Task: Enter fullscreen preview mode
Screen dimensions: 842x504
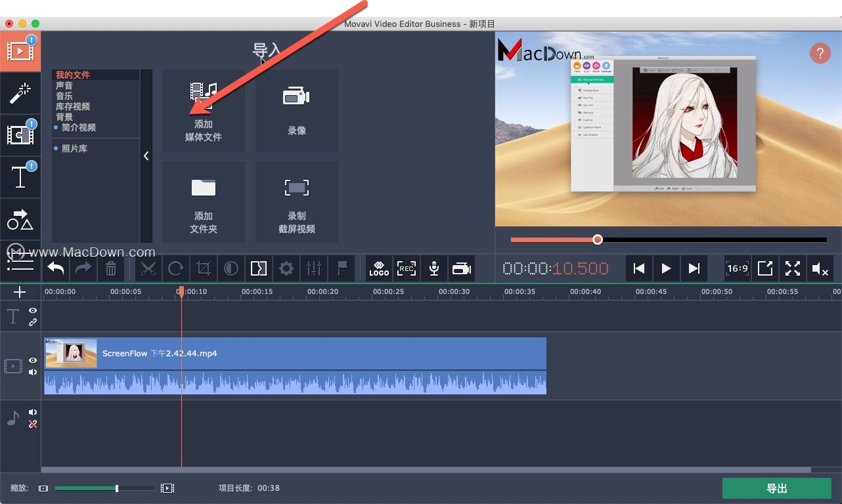Action: (793, 268)
